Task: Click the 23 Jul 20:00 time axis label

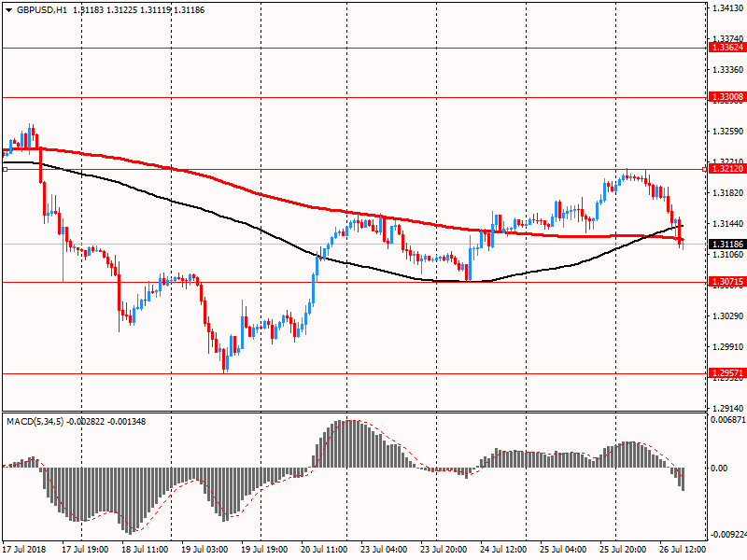Action: (444, 549)
